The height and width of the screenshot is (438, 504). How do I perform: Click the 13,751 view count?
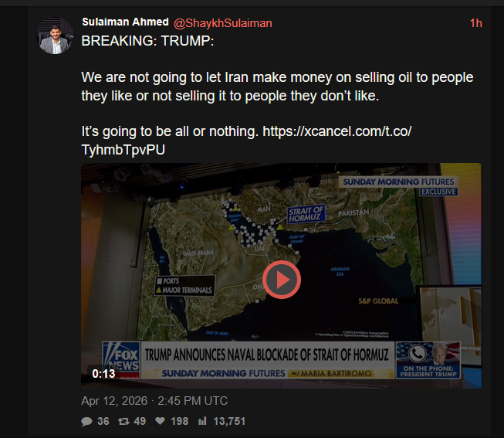pos(229,421)
